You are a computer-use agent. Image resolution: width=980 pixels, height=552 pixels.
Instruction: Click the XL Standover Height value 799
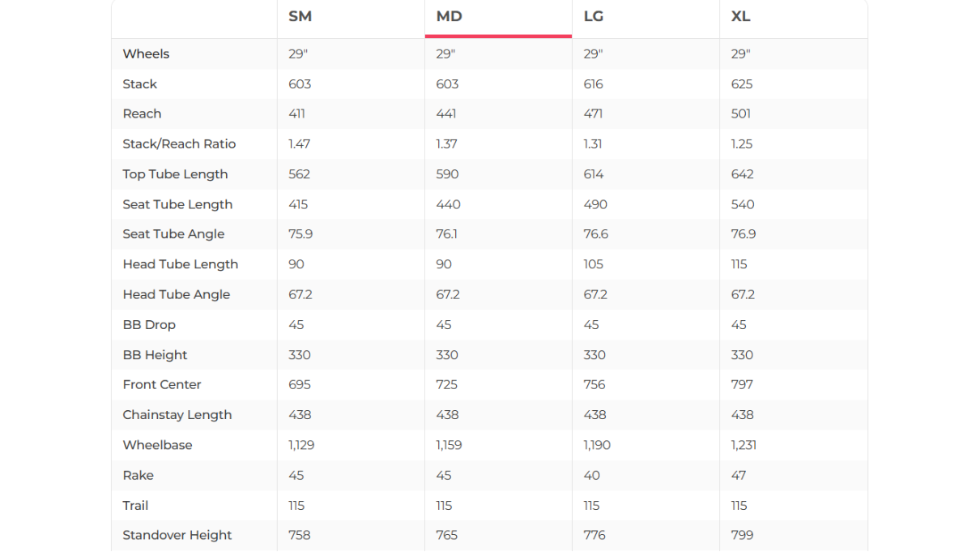tap(742, 535)
